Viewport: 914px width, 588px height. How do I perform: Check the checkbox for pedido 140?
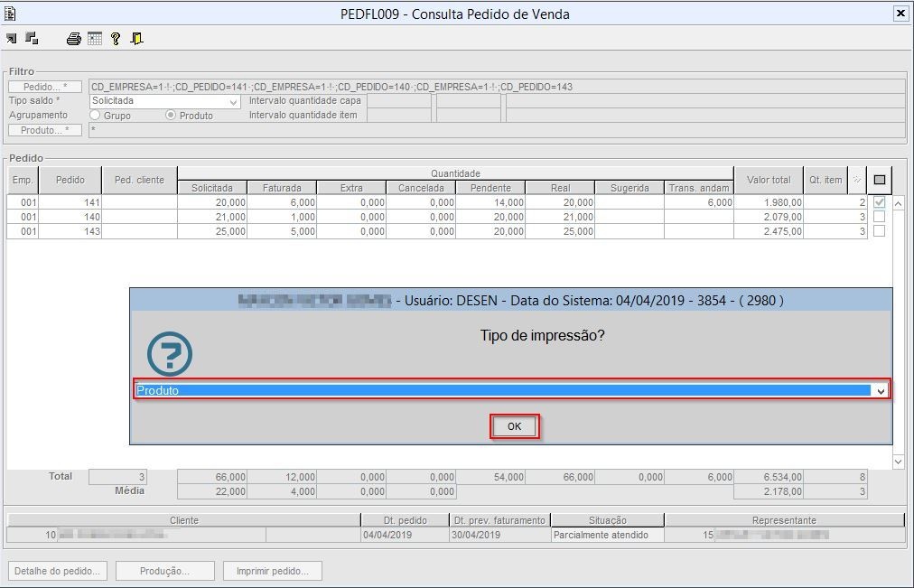tap(879, 217)
